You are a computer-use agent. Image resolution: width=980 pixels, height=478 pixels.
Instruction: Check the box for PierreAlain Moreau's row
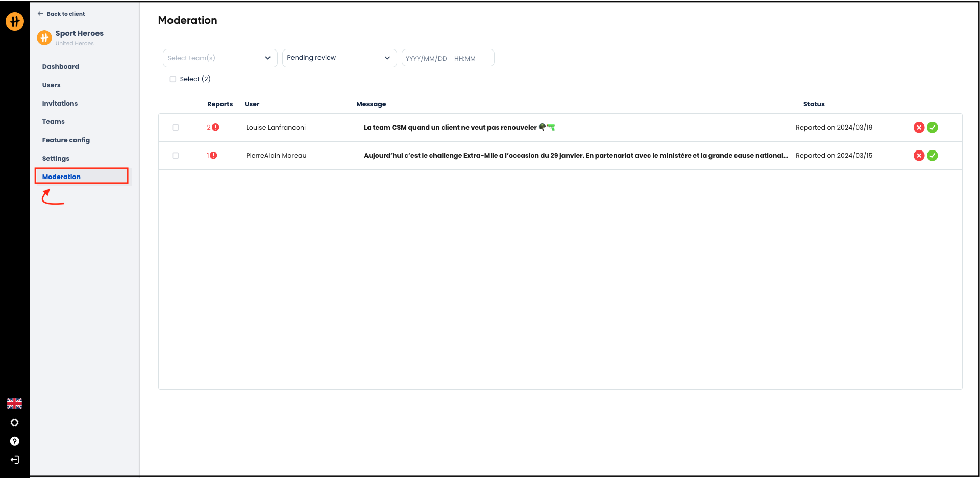[176, 156]
